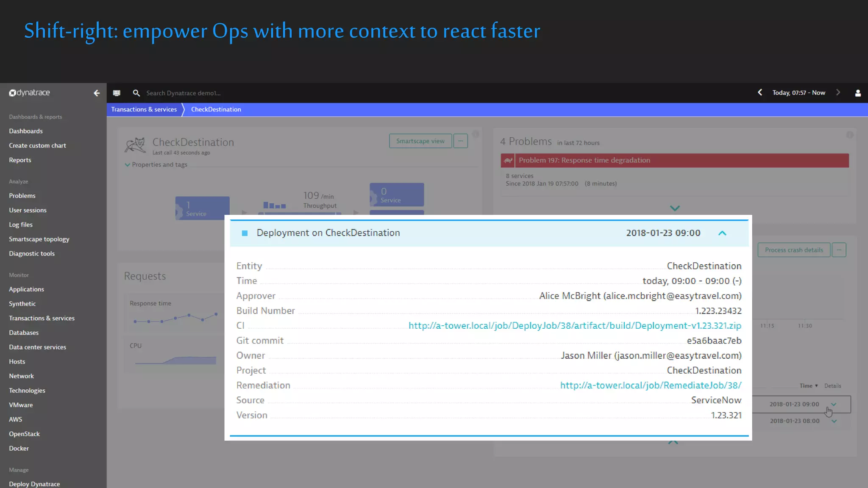Open the Today, 07:57 - Now timeframe selector
868x488 pixels.
(798, 93)
